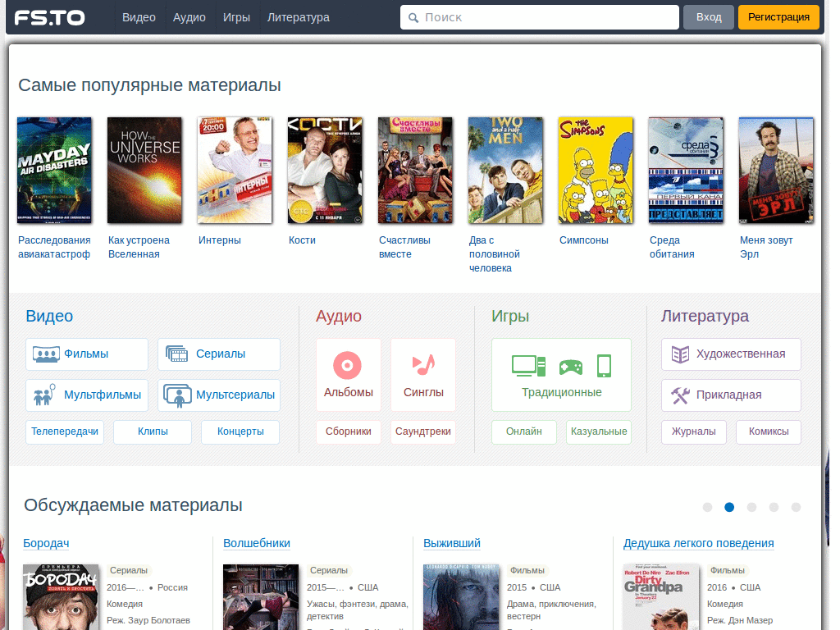The height and width of the screenshot is (630, 840).
Task: Click the FS.TO logo
Action: point(49,18)
